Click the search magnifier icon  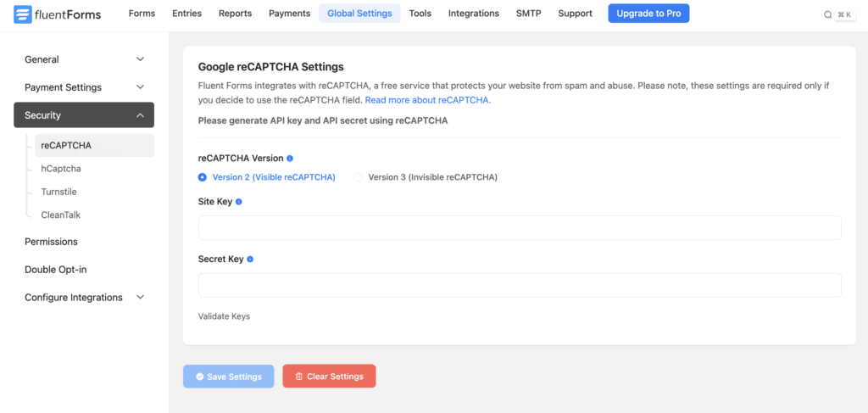pos(827,15)
